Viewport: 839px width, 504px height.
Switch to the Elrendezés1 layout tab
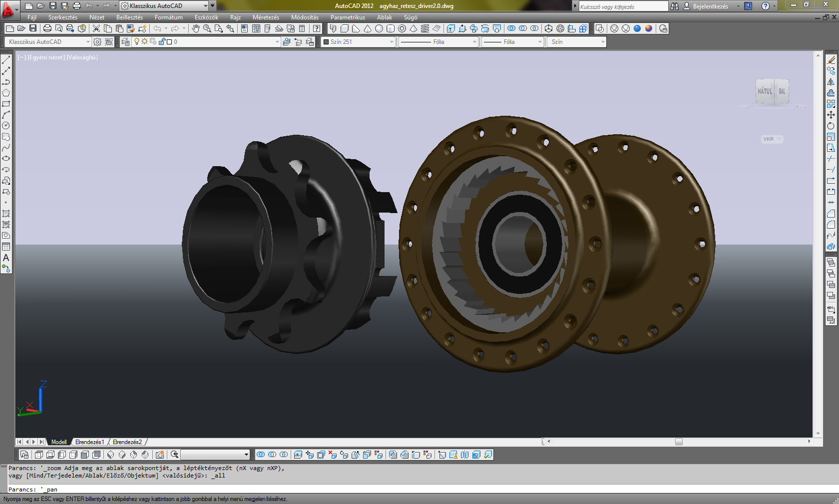tap(89, 442)
